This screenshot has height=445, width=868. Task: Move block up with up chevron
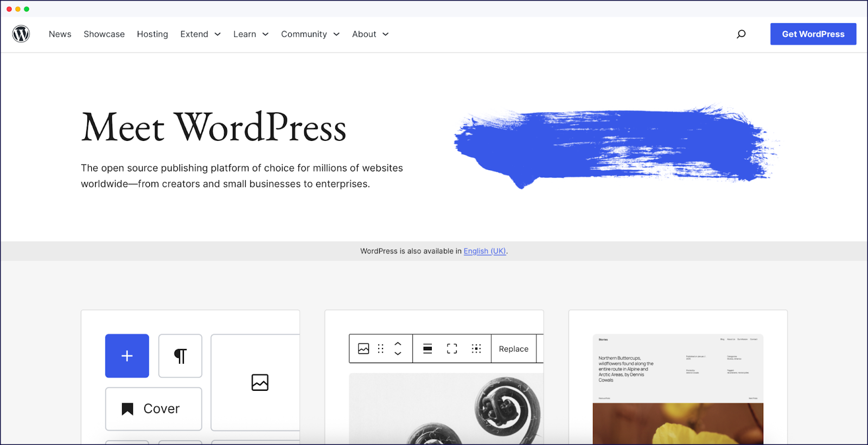click(x=398, y=344)
